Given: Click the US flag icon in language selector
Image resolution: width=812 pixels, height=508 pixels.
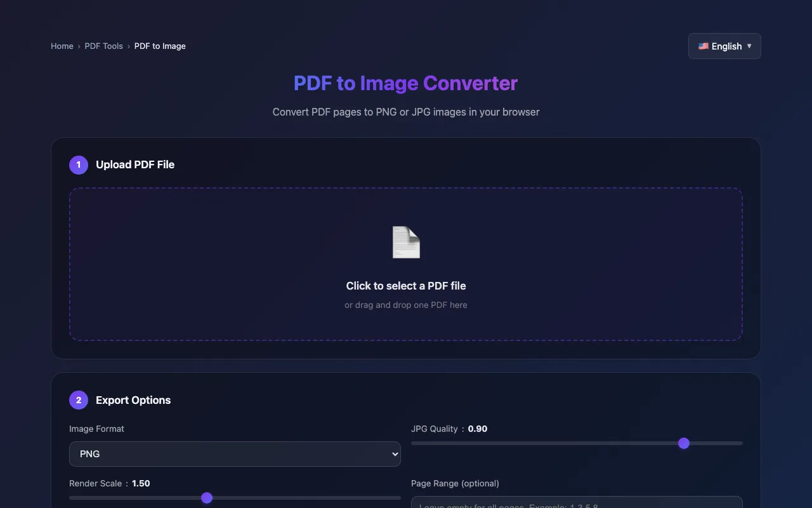Looking at the screenshot, I should pyautogui.click(x=704, y=46).
